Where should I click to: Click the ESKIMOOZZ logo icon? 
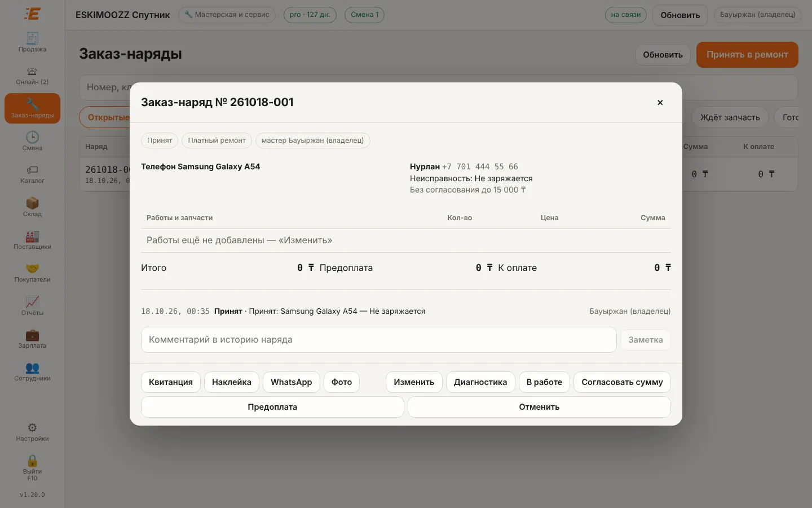pos(32,14)
